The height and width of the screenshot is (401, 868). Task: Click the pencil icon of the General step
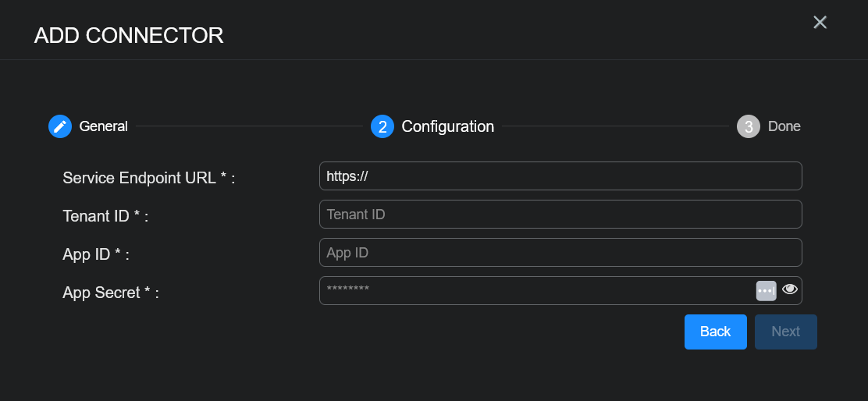click(x=60, y=126)
